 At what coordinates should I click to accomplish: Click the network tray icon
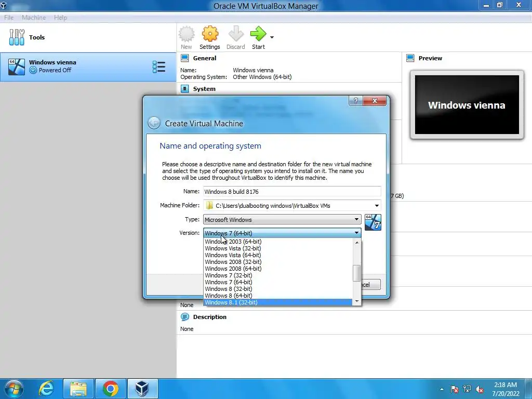coord(467,389)
